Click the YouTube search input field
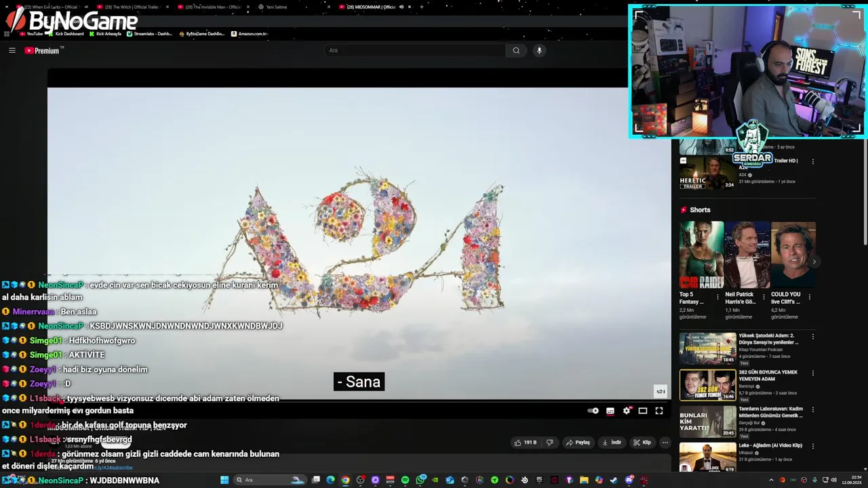 coord(414,50)
